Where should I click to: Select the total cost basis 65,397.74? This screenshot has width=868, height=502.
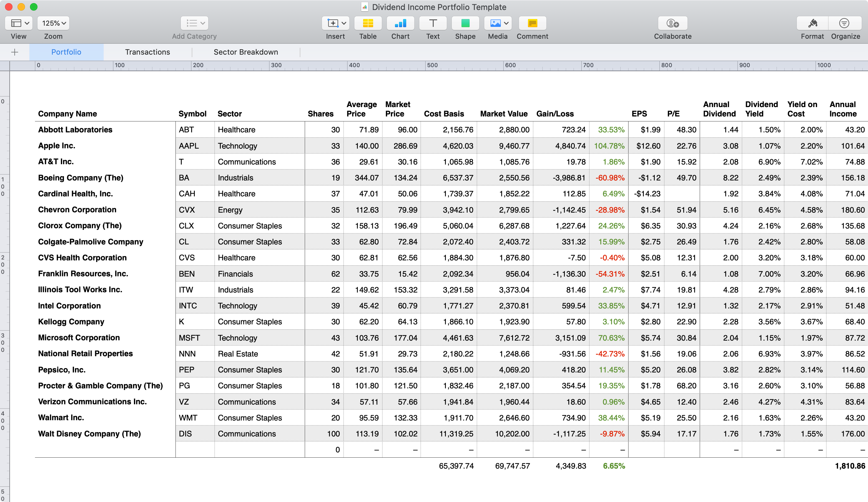[x=456, y=466]
